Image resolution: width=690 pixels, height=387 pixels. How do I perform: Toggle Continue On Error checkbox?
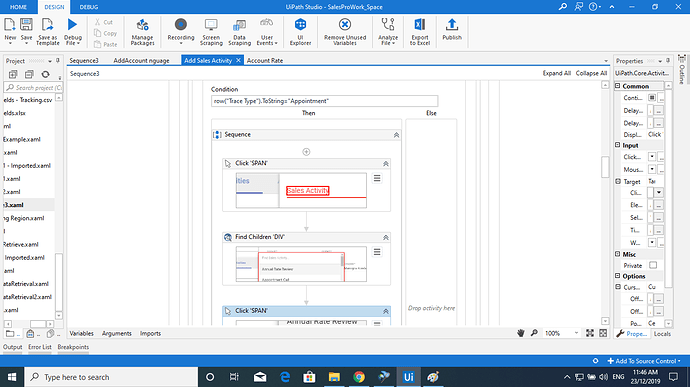(652, 98)
